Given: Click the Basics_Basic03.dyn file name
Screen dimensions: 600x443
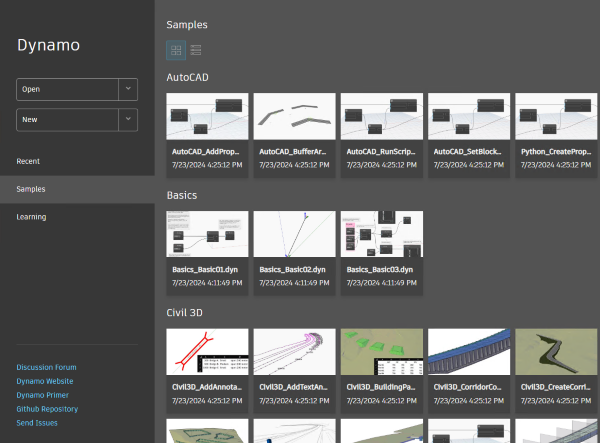Looking at the screenshot, I should pyautogui.click(x=380, y=270).
